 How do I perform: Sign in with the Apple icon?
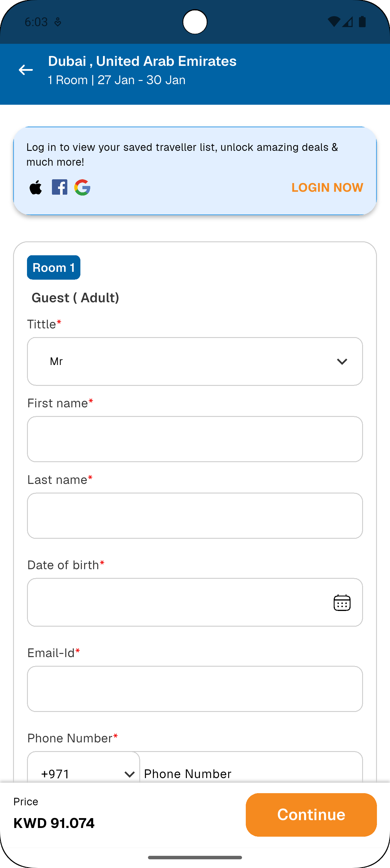pyautogui.click(x=36, y=187)
